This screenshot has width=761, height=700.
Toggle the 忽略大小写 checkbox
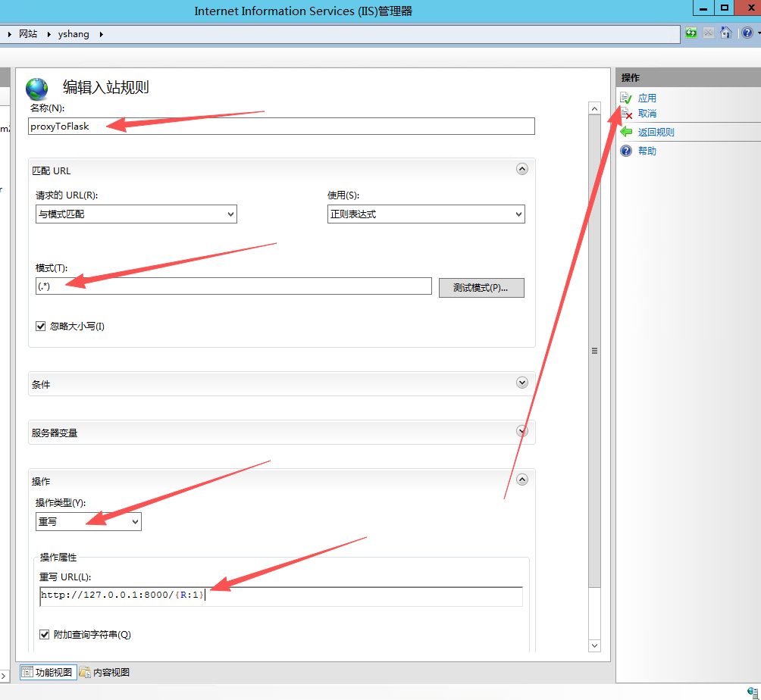[x=41, y=326]
